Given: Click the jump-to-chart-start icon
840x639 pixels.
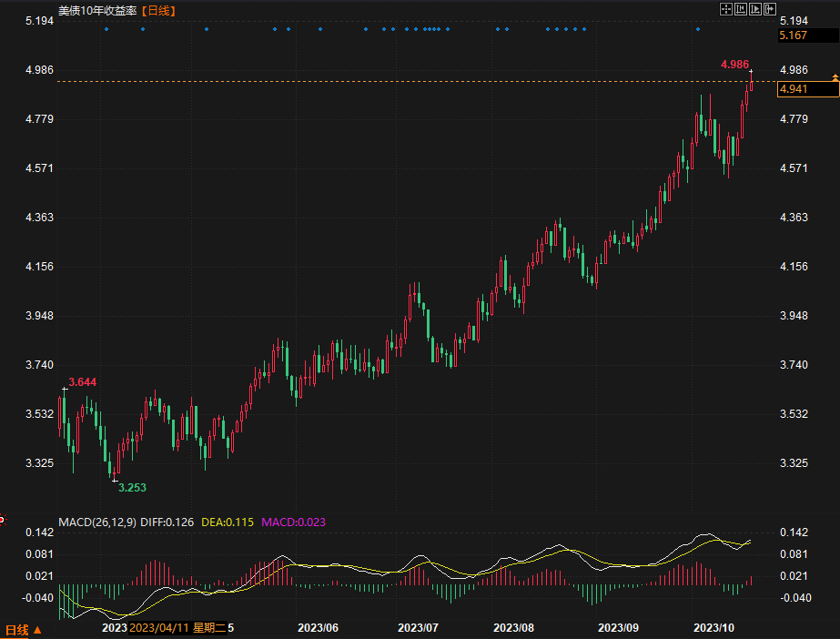Looking at the screenshot, I should [x=741, y=9].
